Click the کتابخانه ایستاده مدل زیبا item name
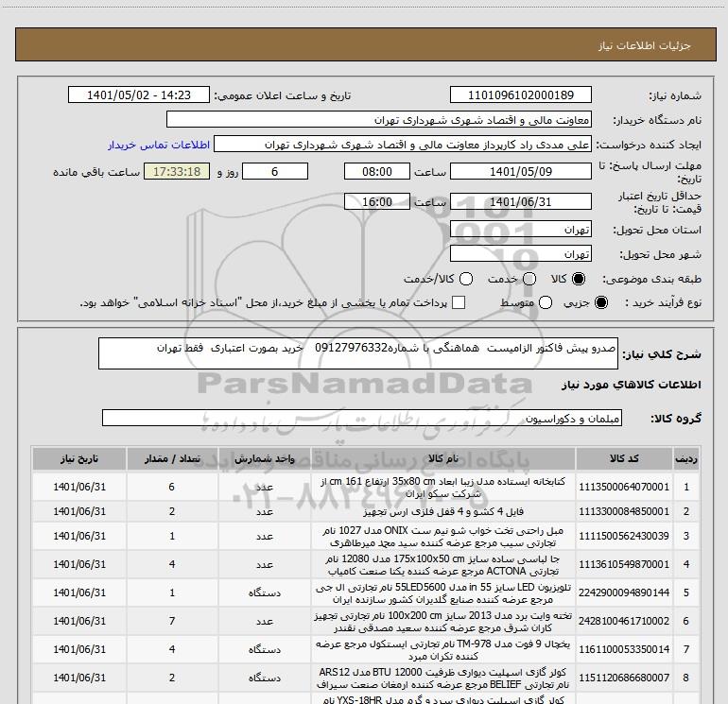 pos(442,488)
